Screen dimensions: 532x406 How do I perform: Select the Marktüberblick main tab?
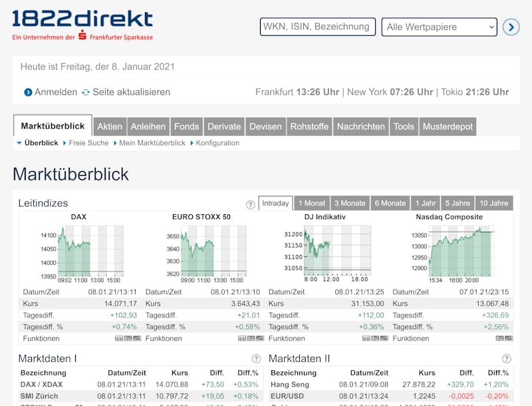(x=53, y=126)
